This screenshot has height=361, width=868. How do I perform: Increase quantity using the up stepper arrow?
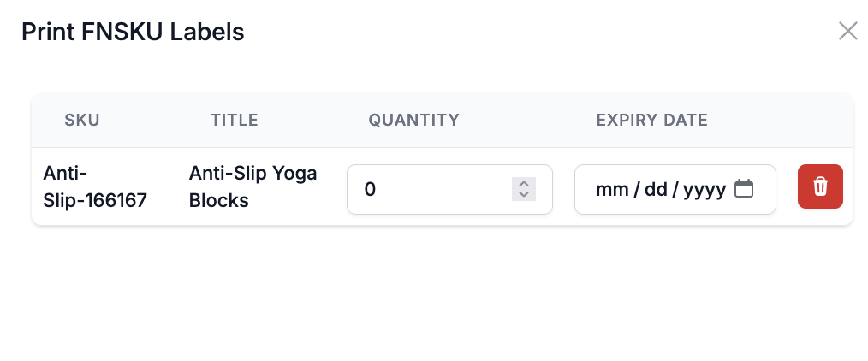tap(524, 184)
